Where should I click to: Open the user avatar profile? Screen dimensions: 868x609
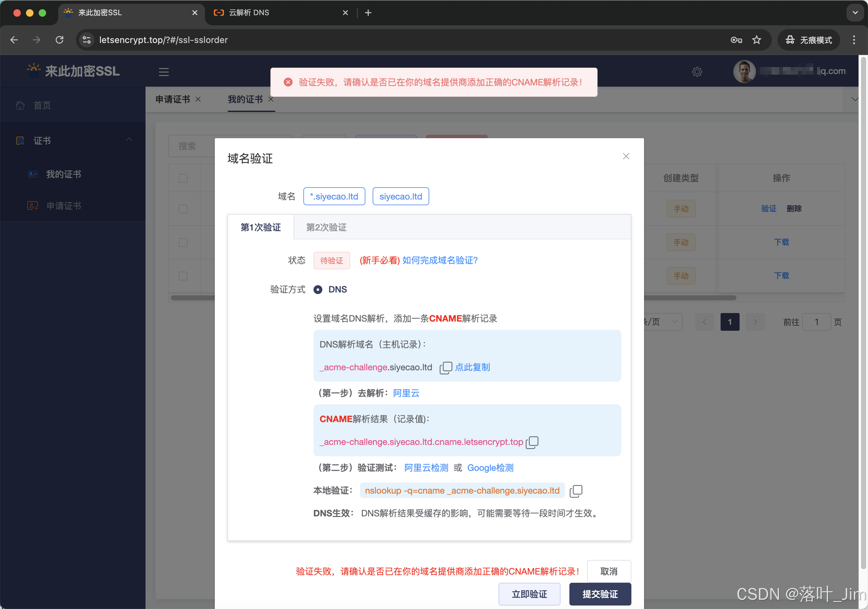[744, 71]
